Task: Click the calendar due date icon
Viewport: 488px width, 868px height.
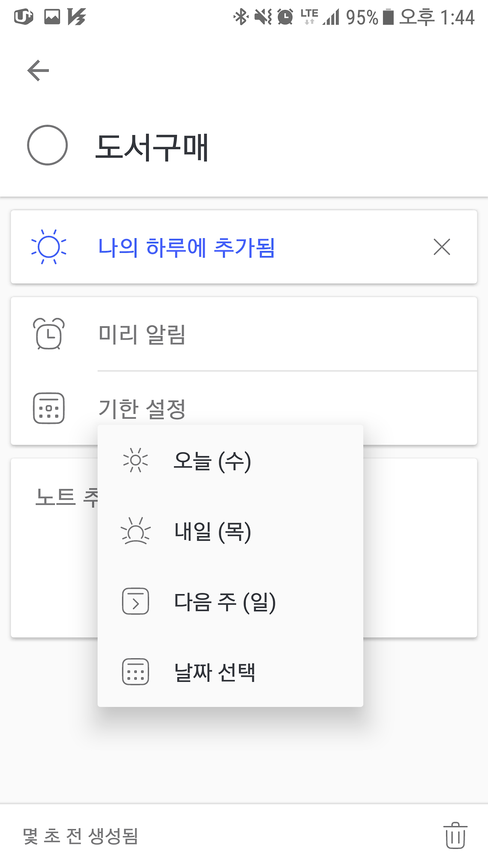Action: click(49, 408)
